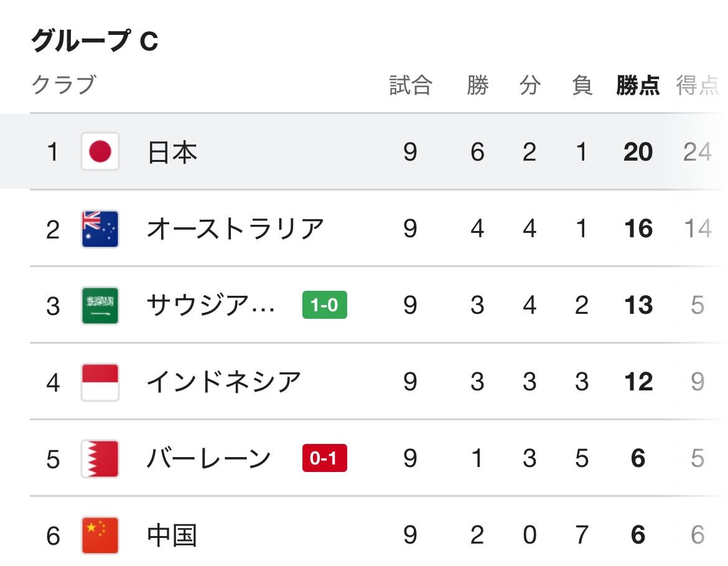The height and width of the screenshot is (566, 728).
Task: Open the truncated サウジア… team name
Action: tap(211, 305)
